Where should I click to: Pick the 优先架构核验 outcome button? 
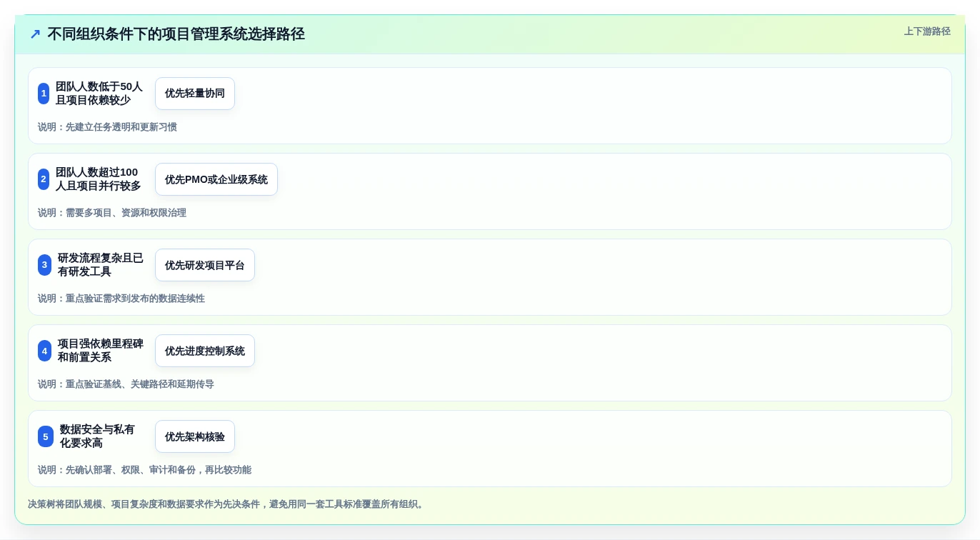click(195, 436)
